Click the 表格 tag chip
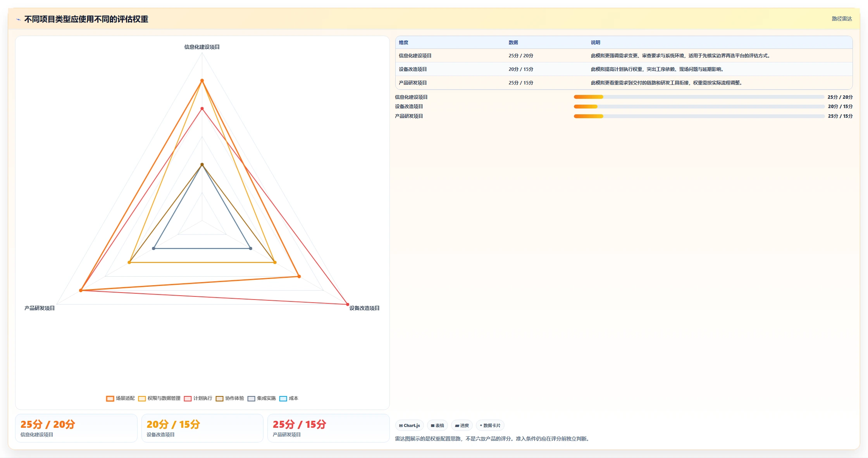The width and height of the screenshot is (868, 458). (x=437, y=425)
